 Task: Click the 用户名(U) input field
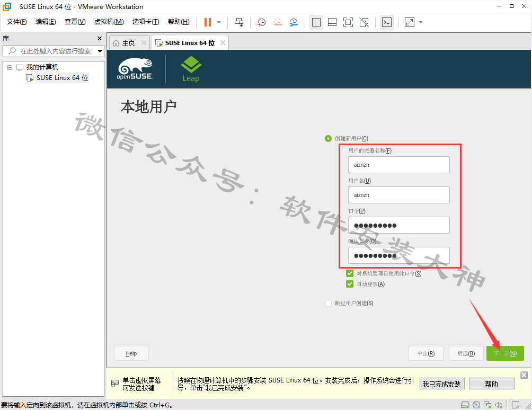coord(398,195)
